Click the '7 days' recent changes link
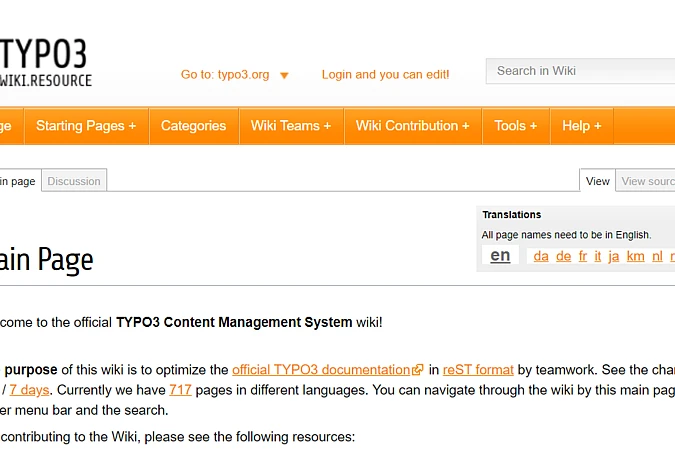The width and height of the screenshot is (675, 450). 30,389
